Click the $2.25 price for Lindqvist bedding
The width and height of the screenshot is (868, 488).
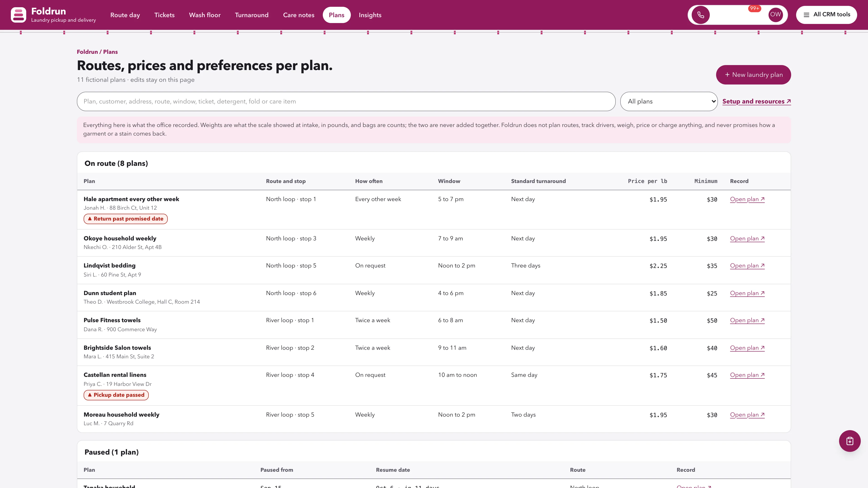658,266
